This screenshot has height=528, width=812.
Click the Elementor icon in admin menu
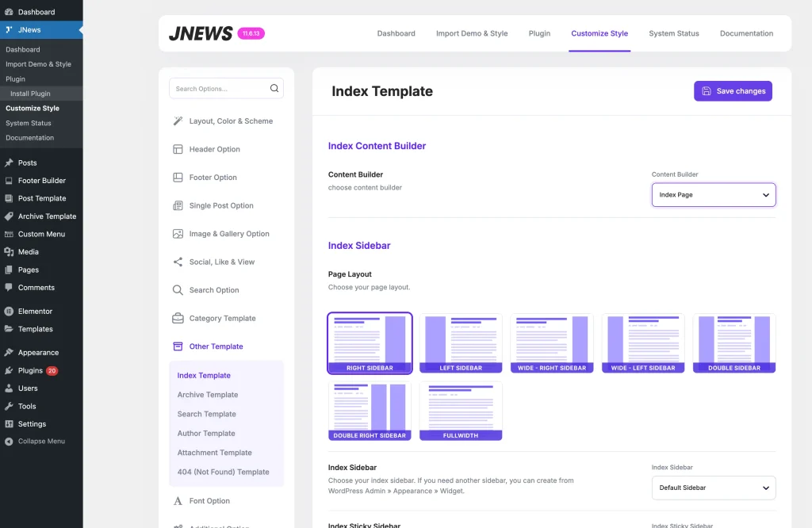tap(9, 311)
